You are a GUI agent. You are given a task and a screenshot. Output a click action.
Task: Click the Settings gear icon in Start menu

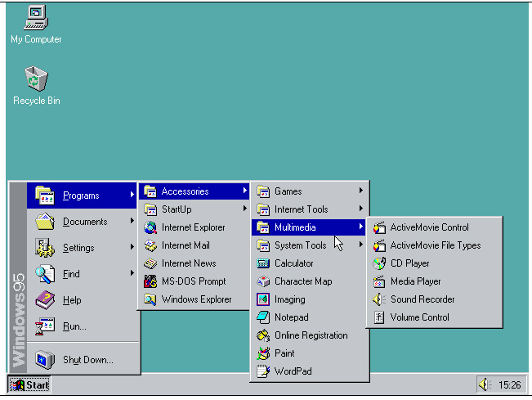[x=44, y=248]
